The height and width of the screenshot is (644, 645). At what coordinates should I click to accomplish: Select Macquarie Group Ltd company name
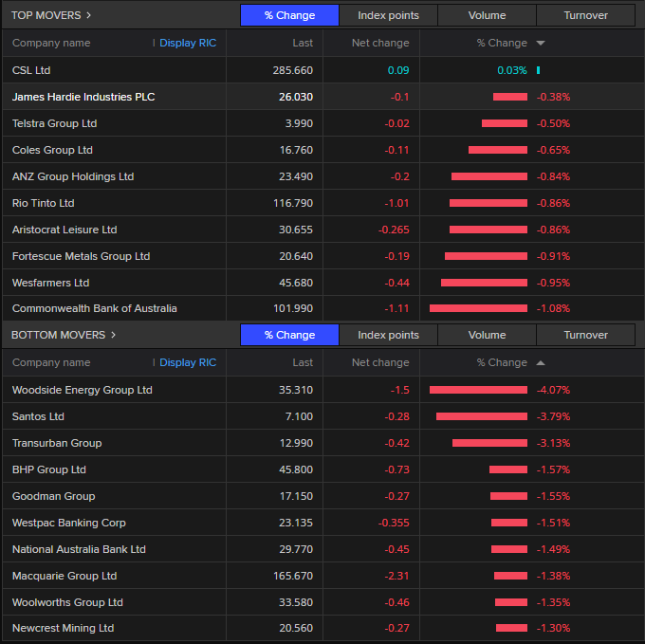[x=64, y=576]
